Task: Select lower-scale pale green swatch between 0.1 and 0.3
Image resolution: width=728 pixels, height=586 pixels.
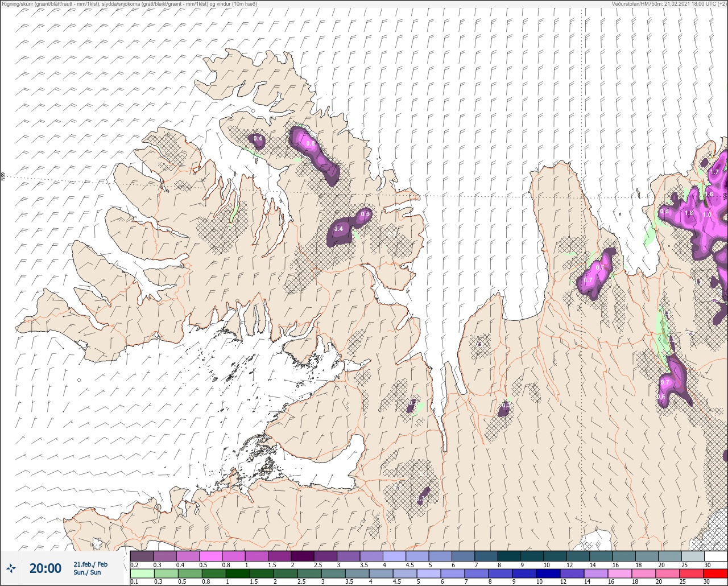Action: (142, 573)
